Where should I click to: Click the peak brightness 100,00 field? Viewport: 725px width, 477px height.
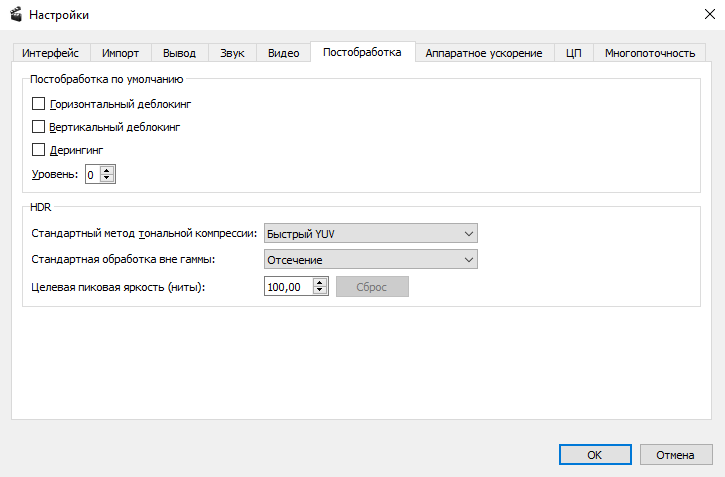pos(289,287)
